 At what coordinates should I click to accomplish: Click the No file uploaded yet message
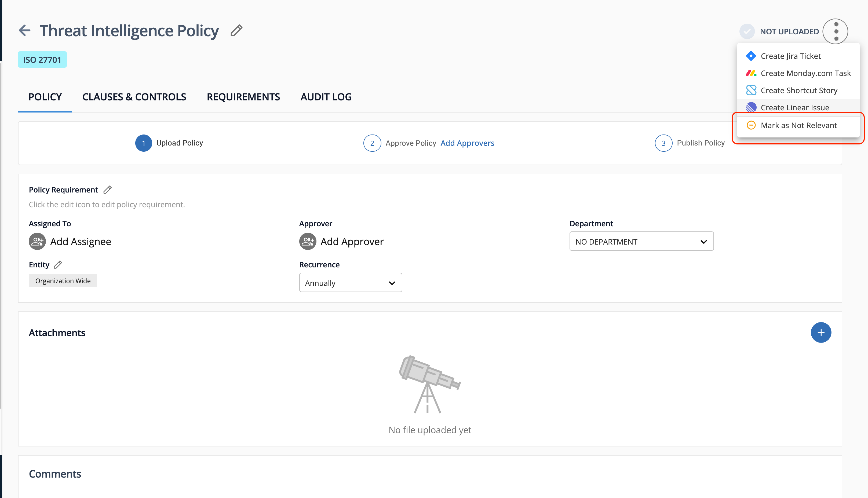click(x=430, y=430)
